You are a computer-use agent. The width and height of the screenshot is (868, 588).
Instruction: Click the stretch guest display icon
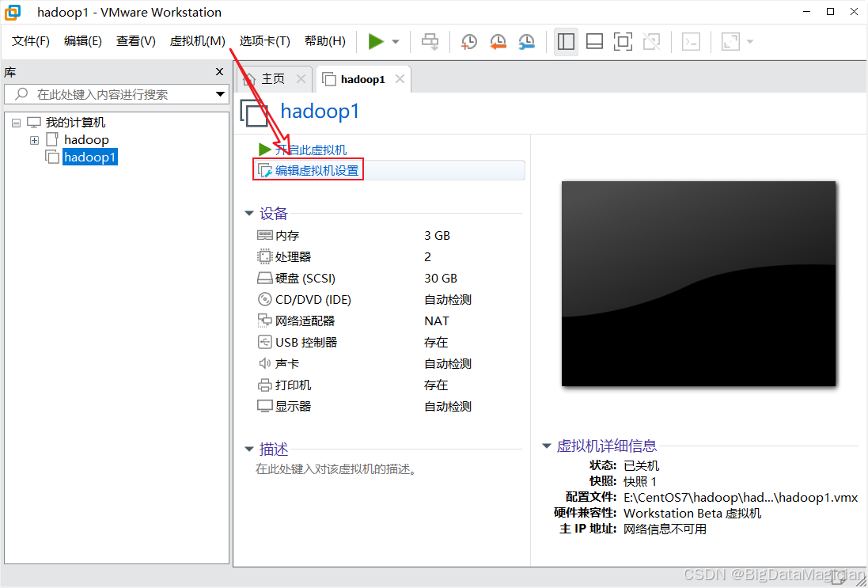click(x=730, y=41)
